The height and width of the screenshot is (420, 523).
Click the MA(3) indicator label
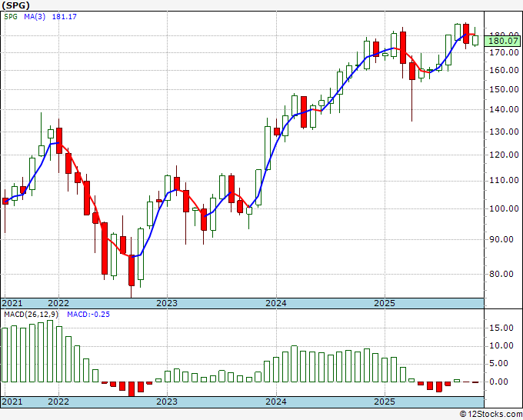coord(35,17)
